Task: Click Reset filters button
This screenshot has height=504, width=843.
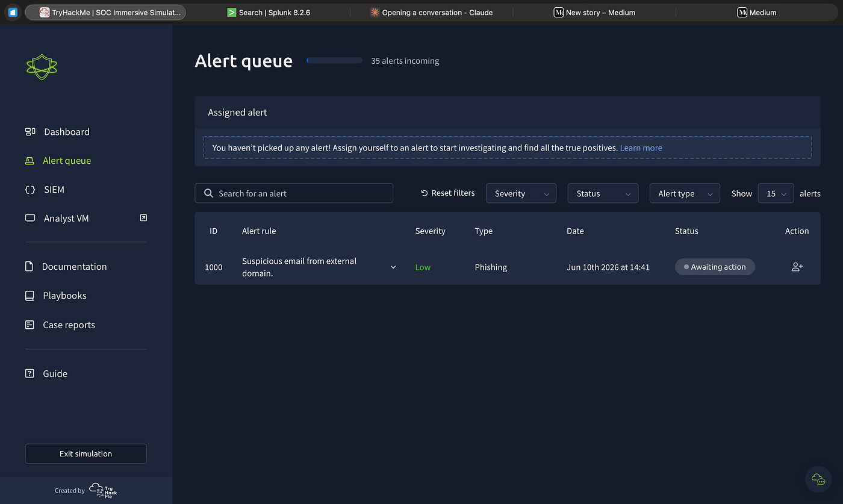Action: pos(447,193)
